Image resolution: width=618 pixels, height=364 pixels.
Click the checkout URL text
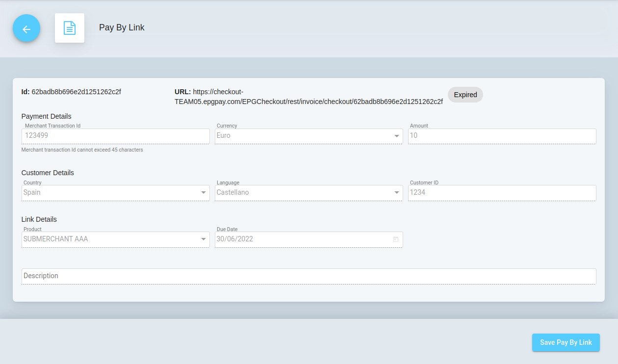(x=308, y=102)
